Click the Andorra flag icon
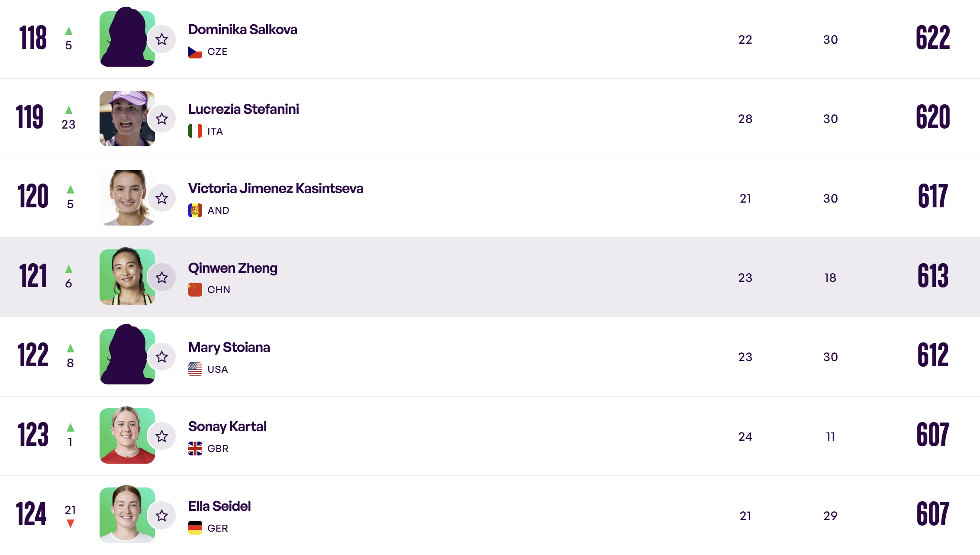The height and width of the screenshot is (555, 980). coord(195,210)
